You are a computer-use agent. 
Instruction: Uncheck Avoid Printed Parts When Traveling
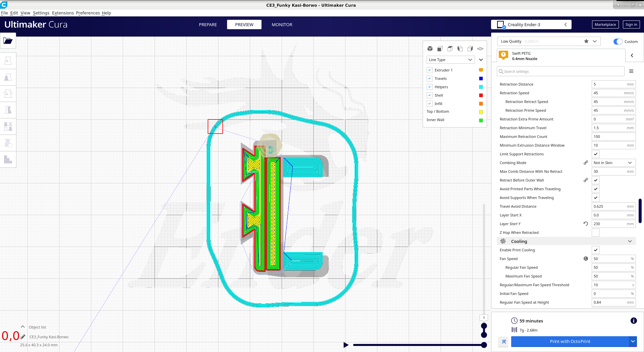(x=596, y=189)
